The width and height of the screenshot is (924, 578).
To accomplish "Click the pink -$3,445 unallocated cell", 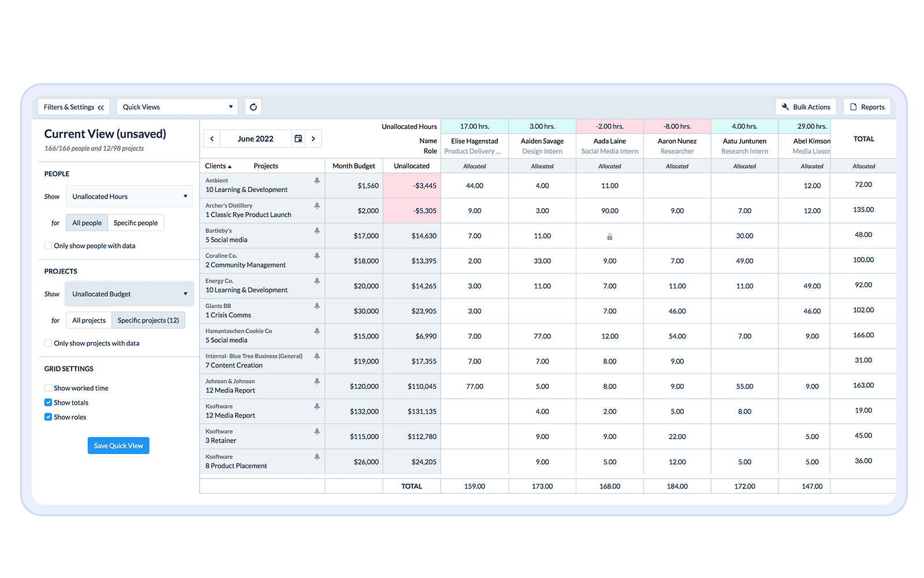I will click(x=412, y=186).
